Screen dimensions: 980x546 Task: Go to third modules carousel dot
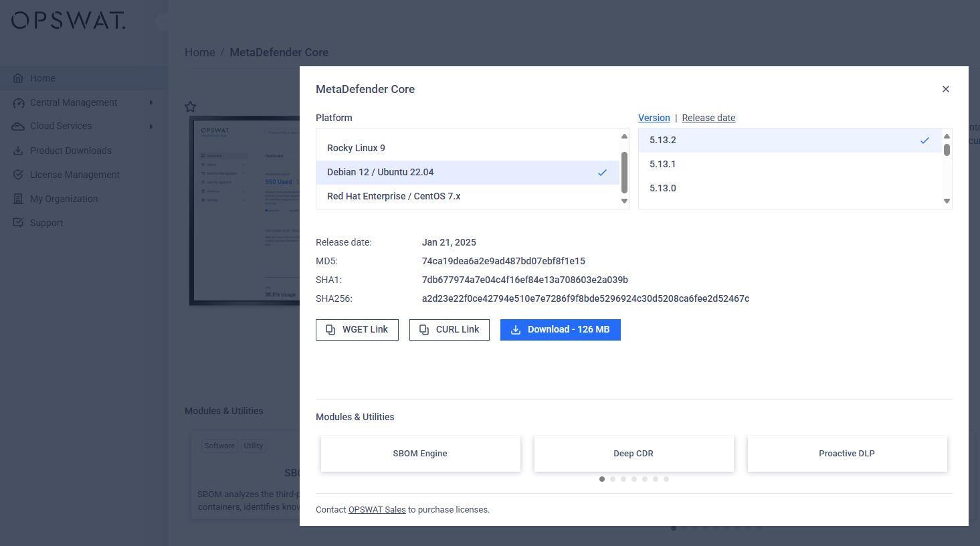[623, 479]
